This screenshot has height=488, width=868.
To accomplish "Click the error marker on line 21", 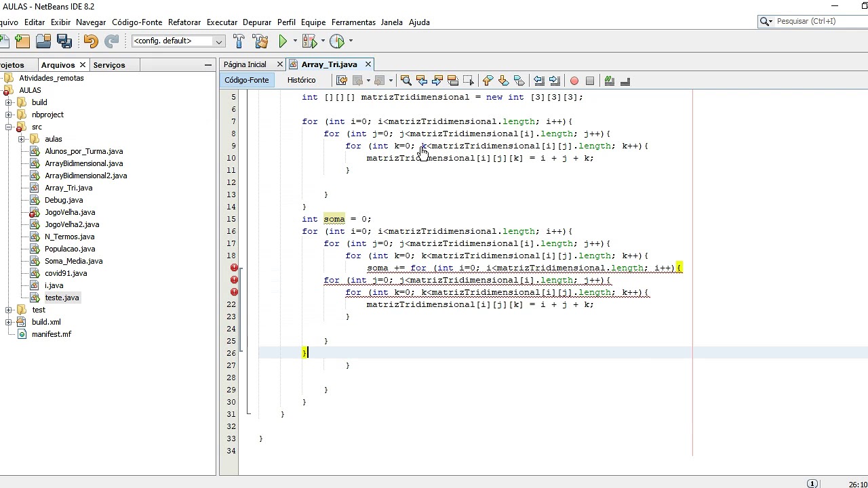I will click(x=234, y=292).
